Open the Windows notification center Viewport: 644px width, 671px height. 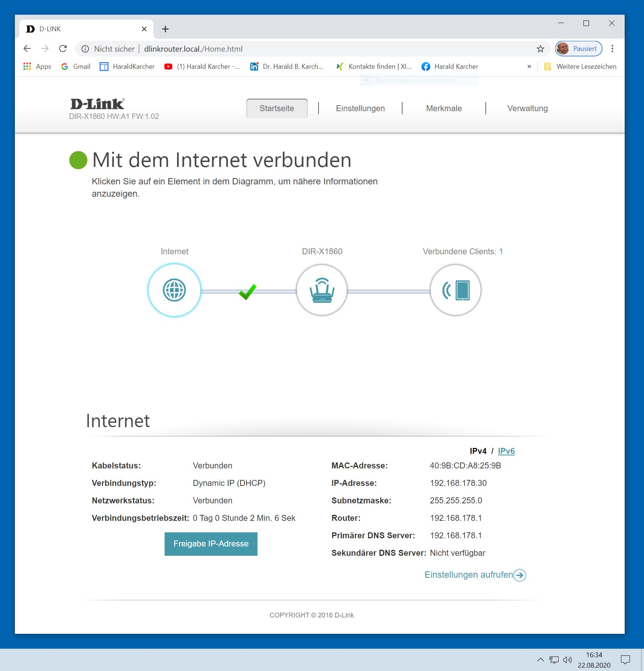coord(625,659)
